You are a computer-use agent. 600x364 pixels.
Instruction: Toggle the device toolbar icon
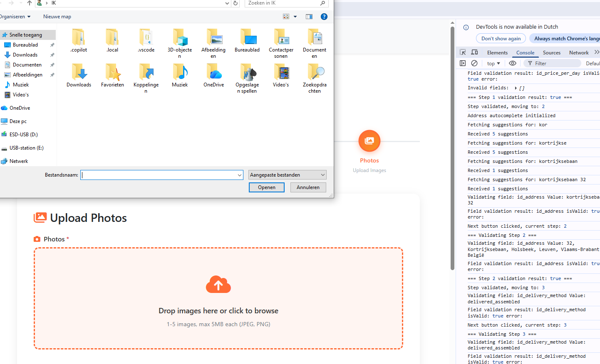(x=474, y=52)
